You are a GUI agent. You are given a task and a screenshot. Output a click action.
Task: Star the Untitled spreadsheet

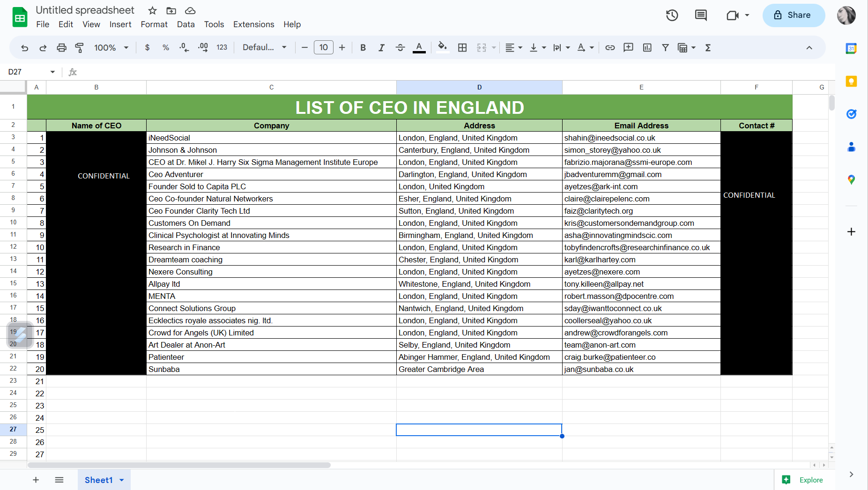pyautogui.click(x=152, y=10)
